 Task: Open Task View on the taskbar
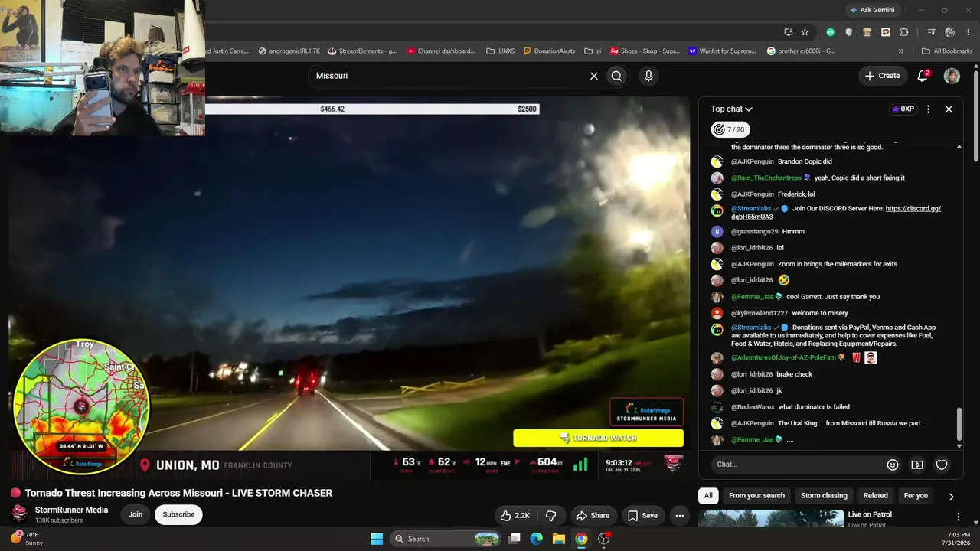click(514, 539)
